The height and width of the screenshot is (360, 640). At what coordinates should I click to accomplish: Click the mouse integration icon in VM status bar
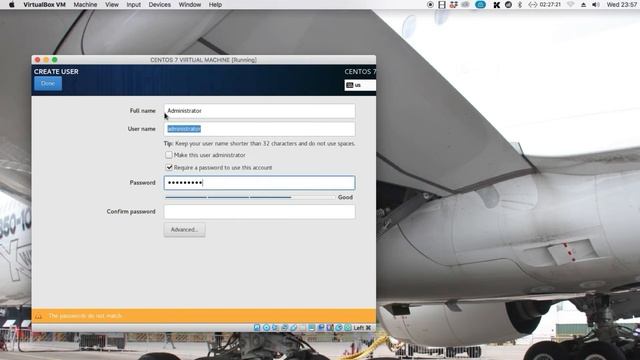[x=338, y=327]
